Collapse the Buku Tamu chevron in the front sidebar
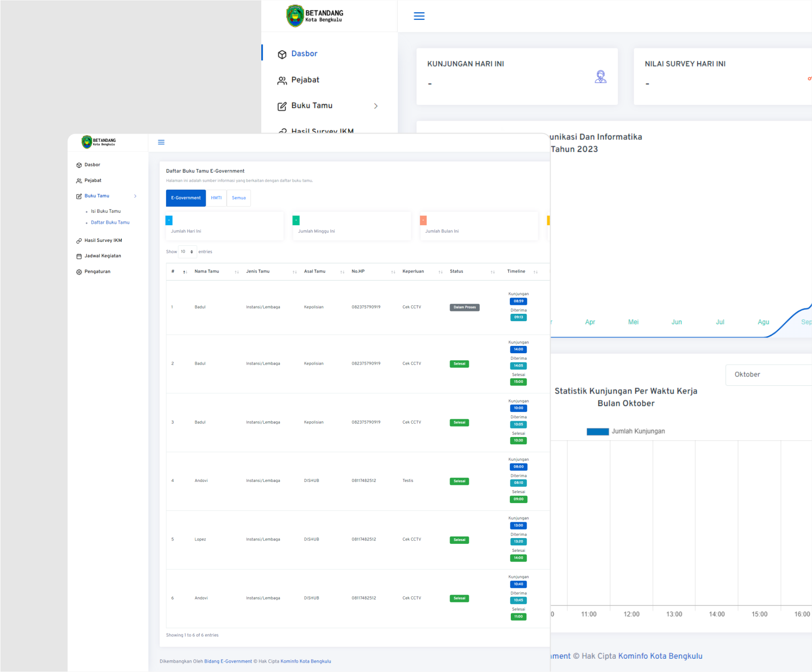This screenshot has width=812, height=672. point(136,197)
